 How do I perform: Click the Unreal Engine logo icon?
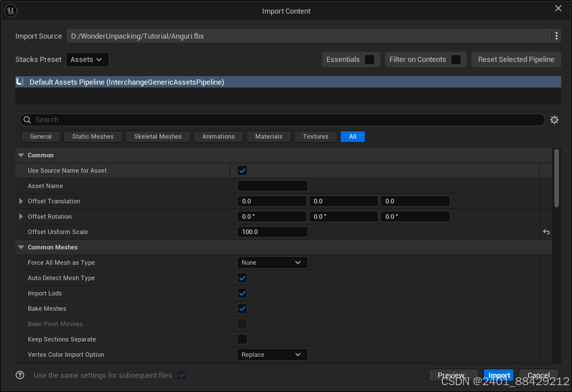[11, 11]
